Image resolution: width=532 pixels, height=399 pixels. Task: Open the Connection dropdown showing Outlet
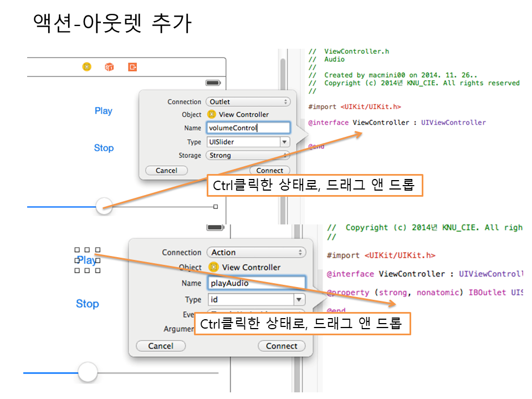pyautogui.click(x=248, y=102)
